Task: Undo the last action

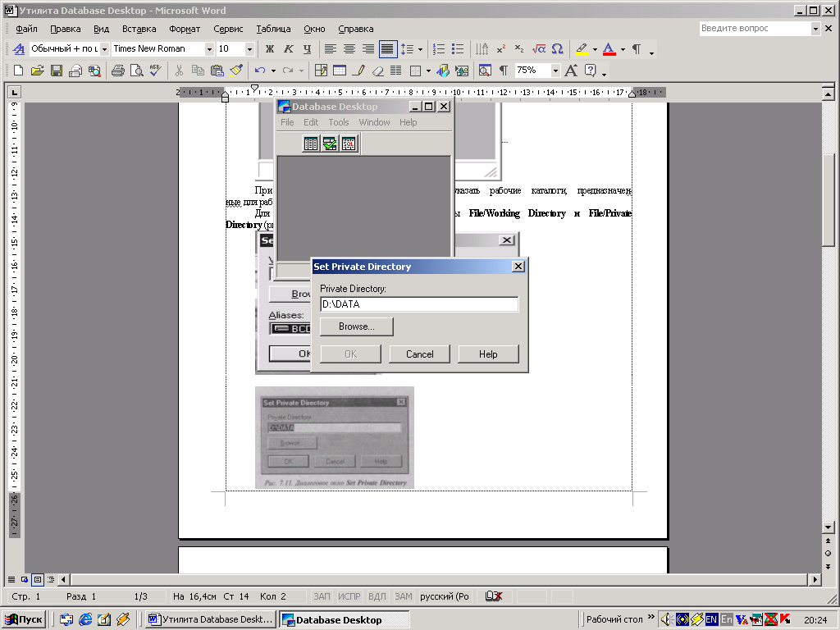Action: [260, 71]
